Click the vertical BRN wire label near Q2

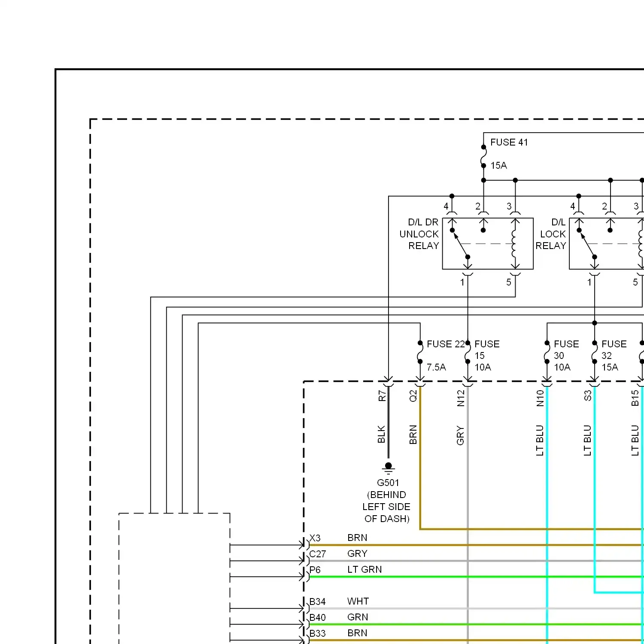click(413, 434)
